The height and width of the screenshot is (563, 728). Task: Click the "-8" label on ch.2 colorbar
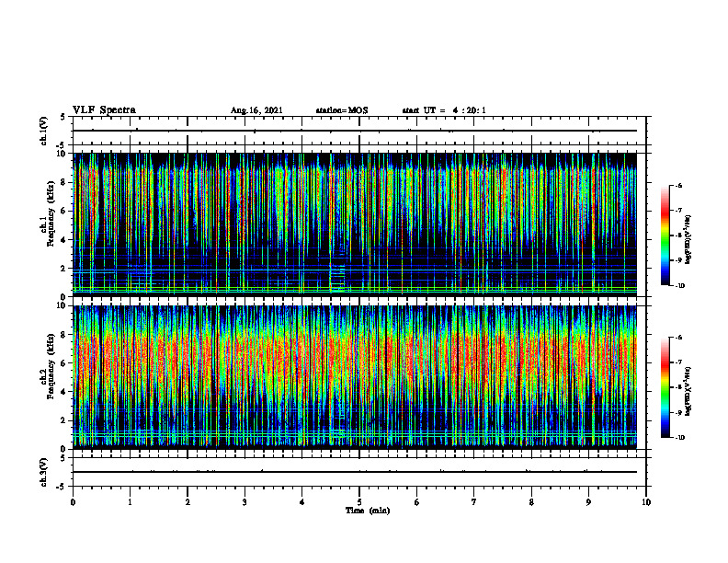coord(678,387)
